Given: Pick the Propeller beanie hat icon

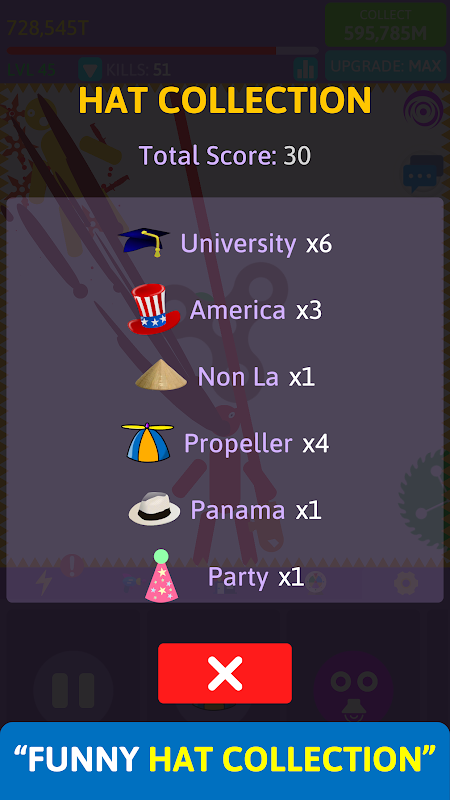Looking at the screenshot, I should [x=147, y=442].
